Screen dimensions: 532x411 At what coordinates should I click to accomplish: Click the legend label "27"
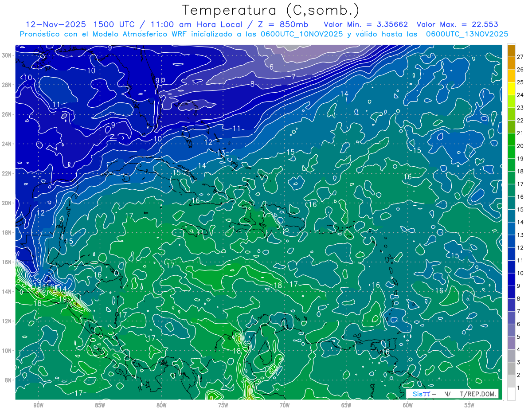520,57
